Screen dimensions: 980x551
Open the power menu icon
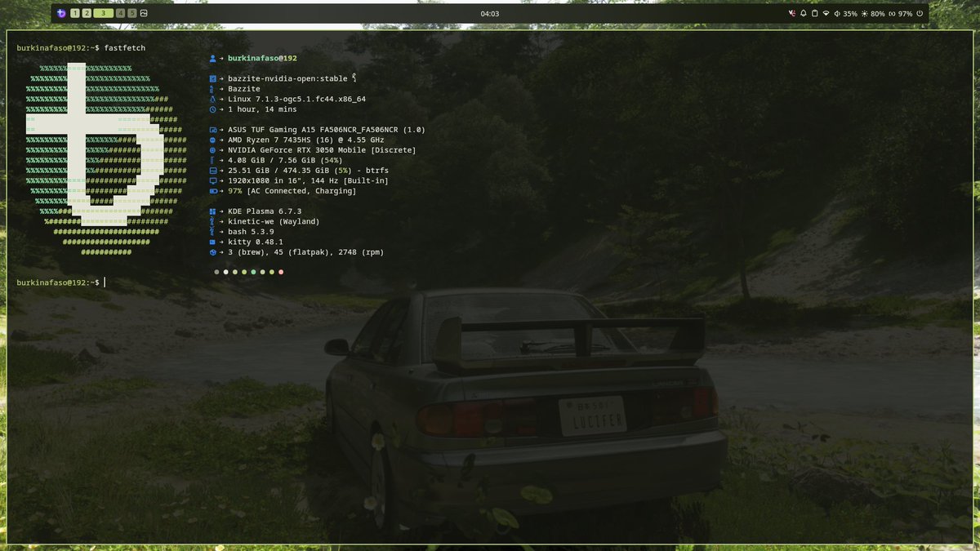tap(920, 13)
